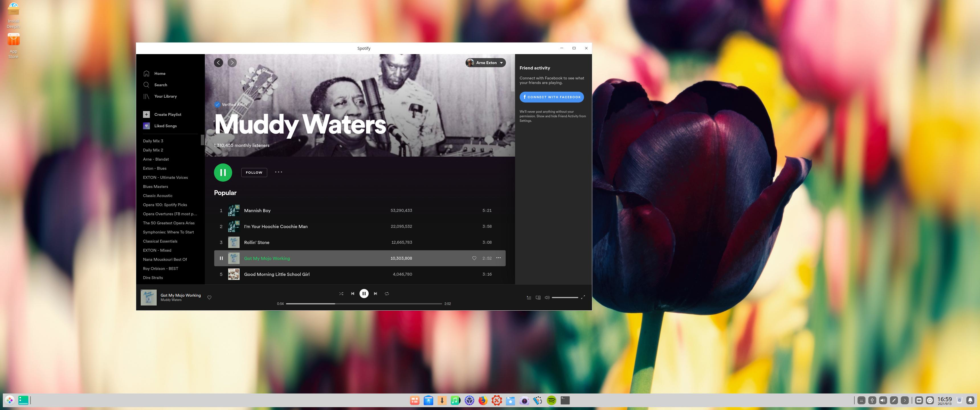
Task: Go back with the left arrow button
Action: 219,63
